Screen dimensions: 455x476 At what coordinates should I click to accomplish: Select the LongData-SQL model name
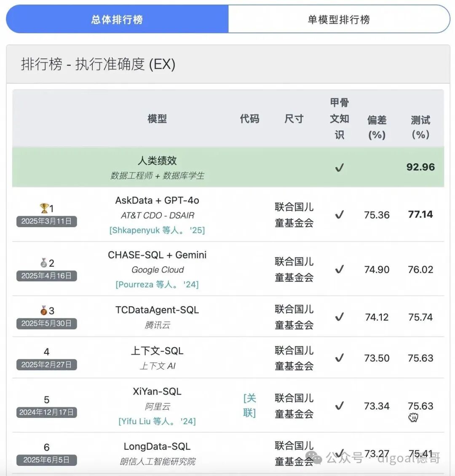(x=157, y=446)
